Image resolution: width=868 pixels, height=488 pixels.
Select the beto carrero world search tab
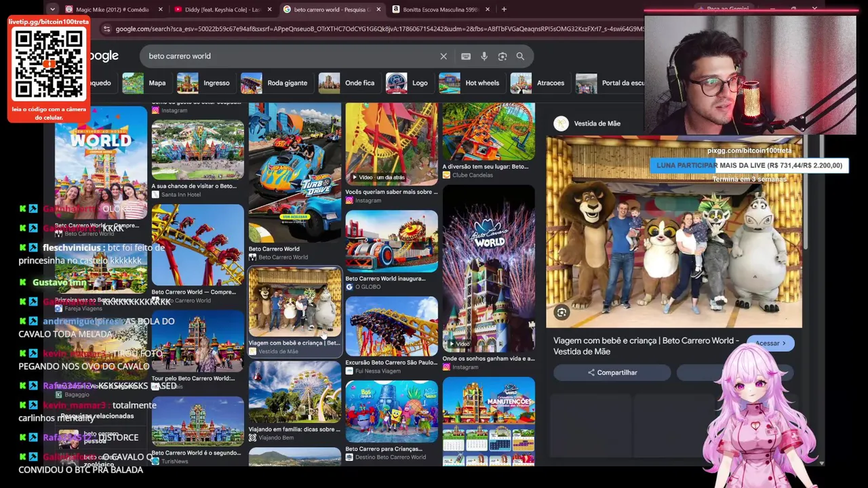(x=331, y=9)
